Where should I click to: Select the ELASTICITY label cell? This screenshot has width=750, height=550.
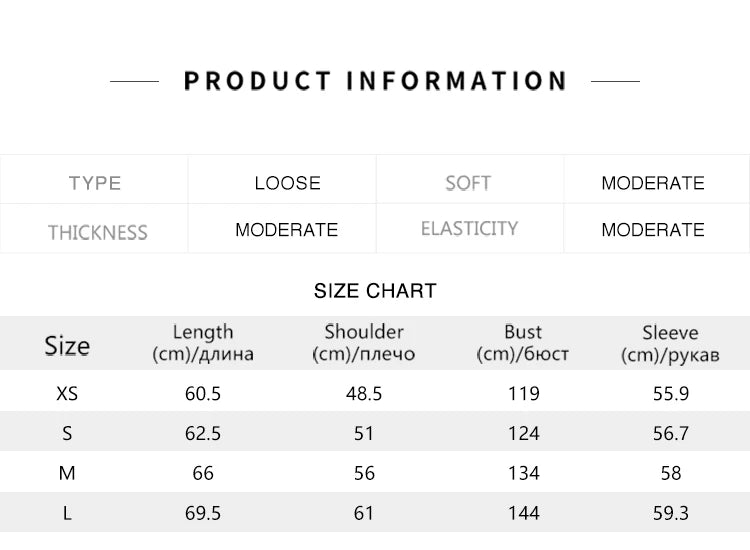click(x=469, y=229)
